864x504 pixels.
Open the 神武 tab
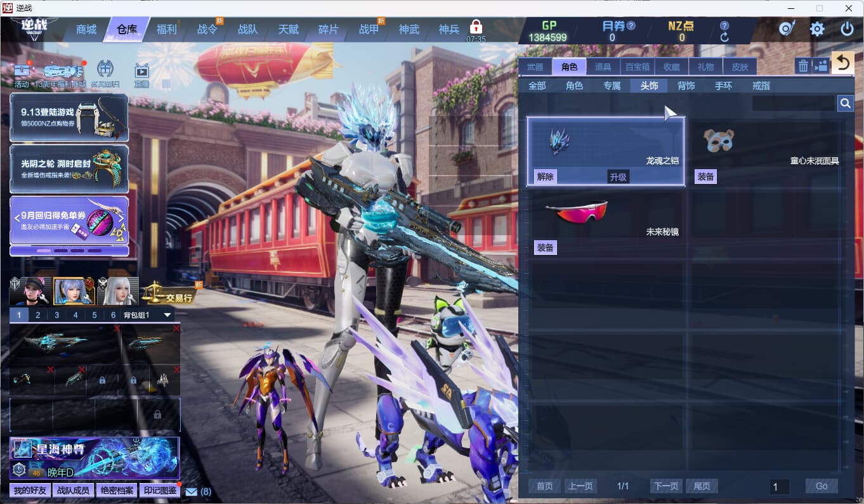tap(409, 29)
